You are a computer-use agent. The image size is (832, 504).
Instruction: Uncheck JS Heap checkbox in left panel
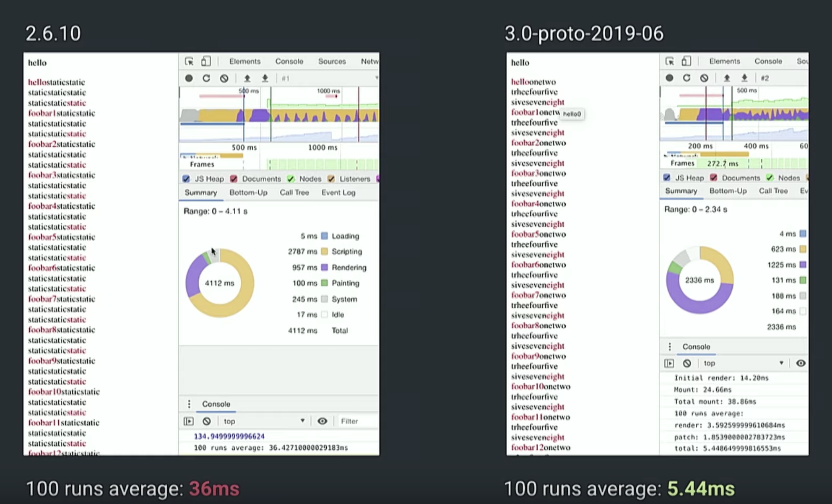(186, 179)
